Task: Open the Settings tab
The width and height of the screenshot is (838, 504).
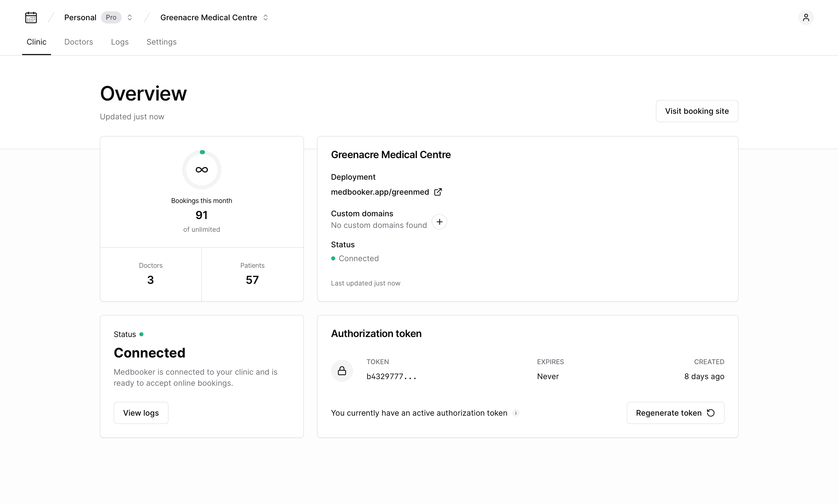Action: tap(161, 42)
